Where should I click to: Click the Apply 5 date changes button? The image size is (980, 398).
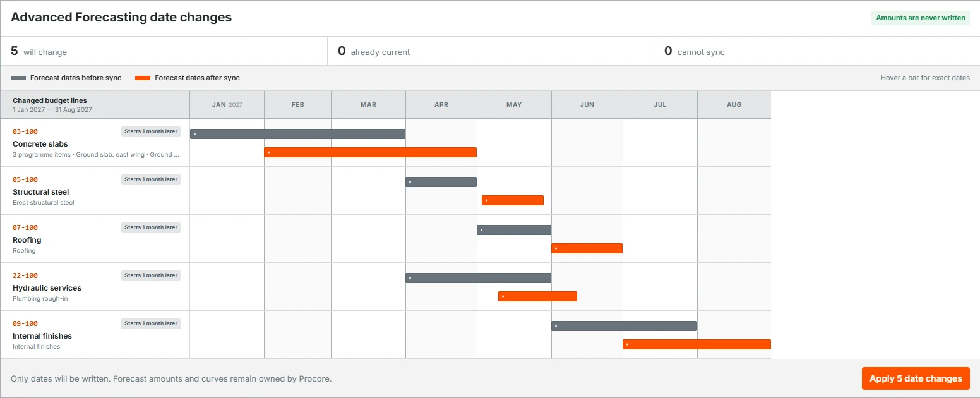[916, 378]
